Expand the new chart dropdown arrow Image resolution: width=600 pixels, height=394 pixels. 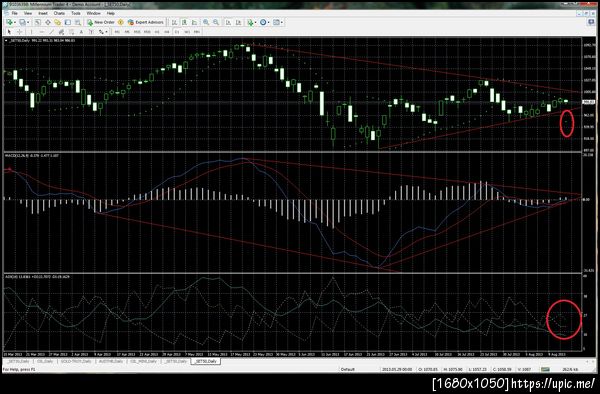click(15, 22)
